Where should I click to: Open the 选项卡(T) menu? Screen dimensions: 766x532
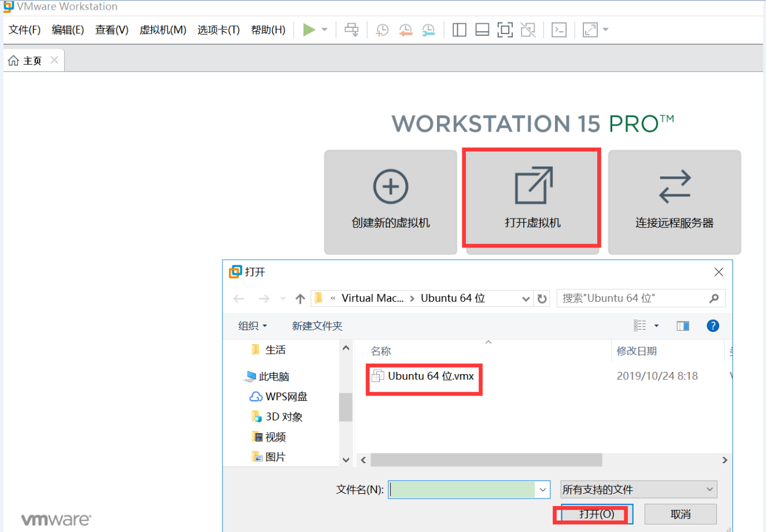219,29
